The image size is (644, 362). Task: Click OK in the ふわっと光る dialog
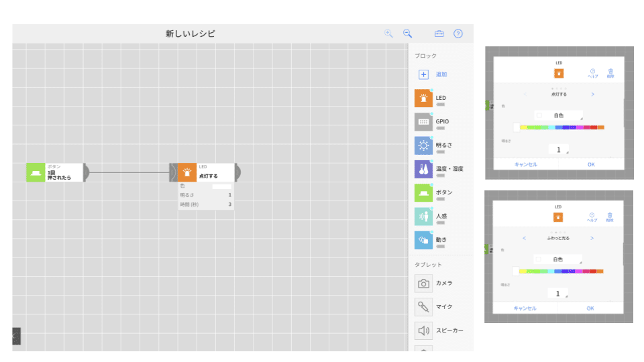click(590, 308)
